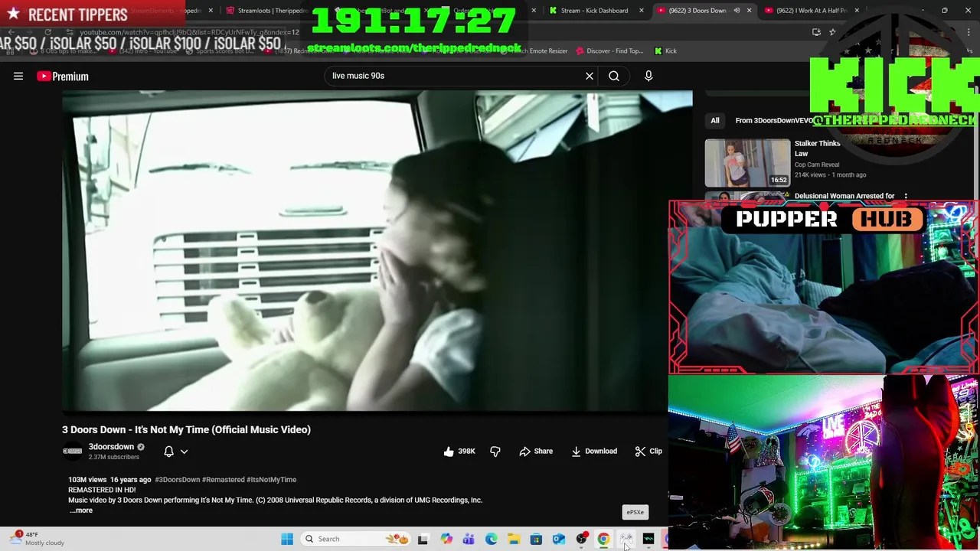Click the video title It's Not My Time
Image resolution: width=980 pixels, height=551 pixels.
tap(186, 429)
